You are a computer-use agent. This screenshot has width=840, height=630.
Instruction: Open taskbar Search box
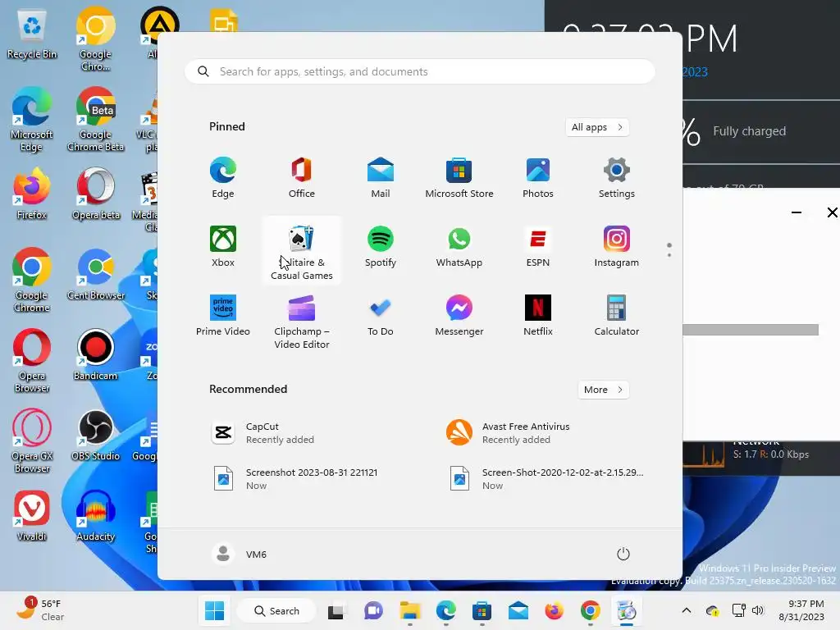[276, 610]
